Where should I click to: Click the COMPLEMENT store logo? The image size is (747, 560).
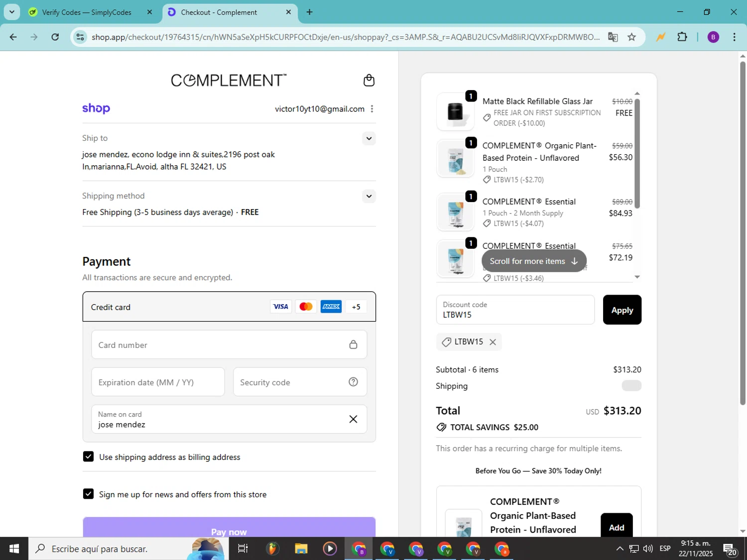(229, 80)
